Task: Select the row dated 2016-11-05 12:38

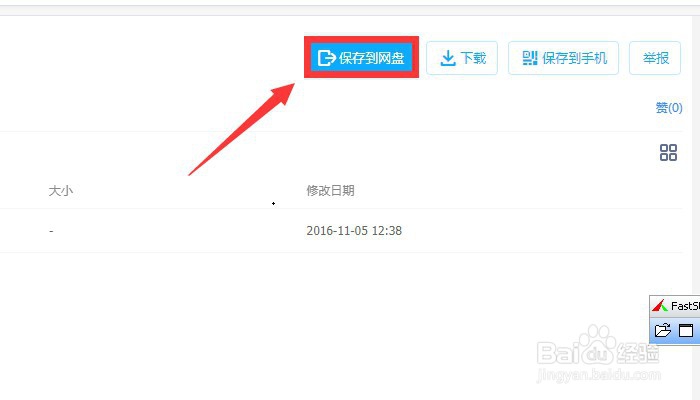Action: coord(341,231)
